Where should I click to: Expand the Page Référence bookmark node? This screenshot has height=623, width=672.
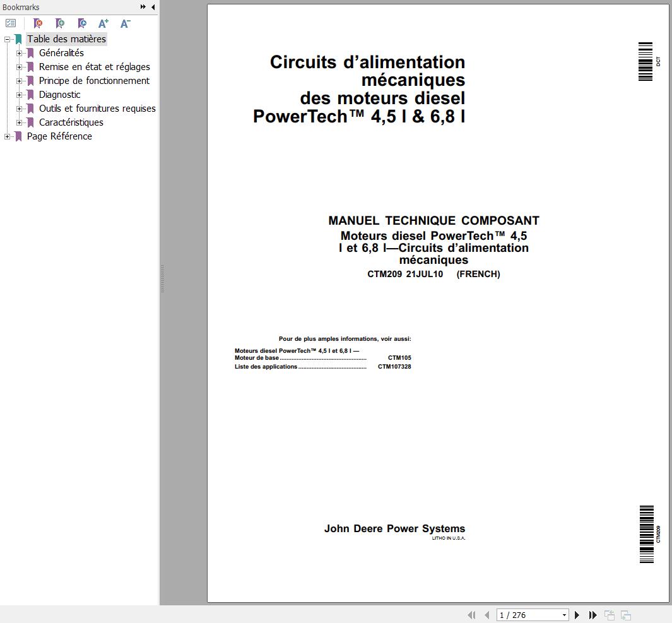pos(8,137)
